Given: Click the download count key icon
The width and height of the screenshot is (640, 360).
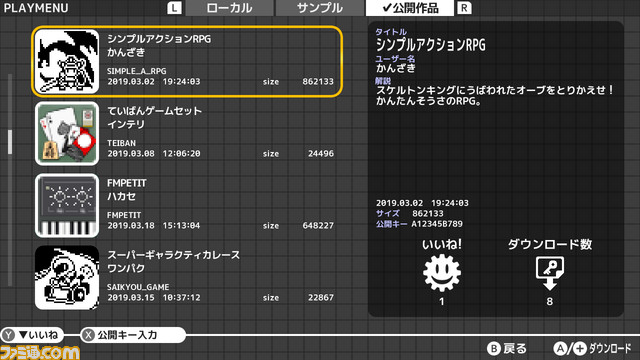Looking at the screenshot, I should tap(550, 273).
